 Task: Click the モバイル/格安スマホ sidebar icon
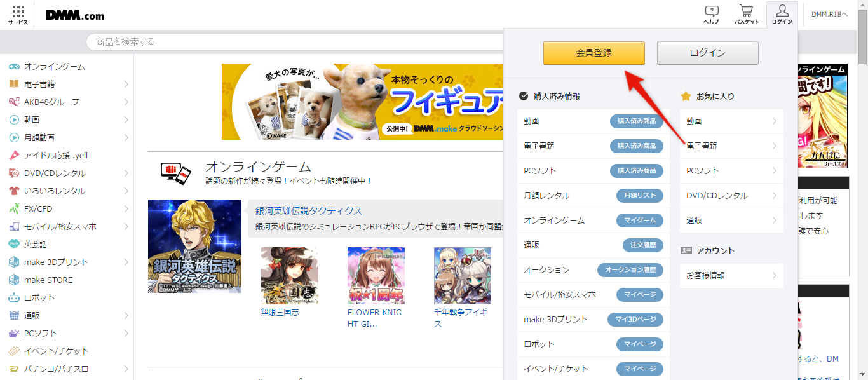click(x=13, y=226)
